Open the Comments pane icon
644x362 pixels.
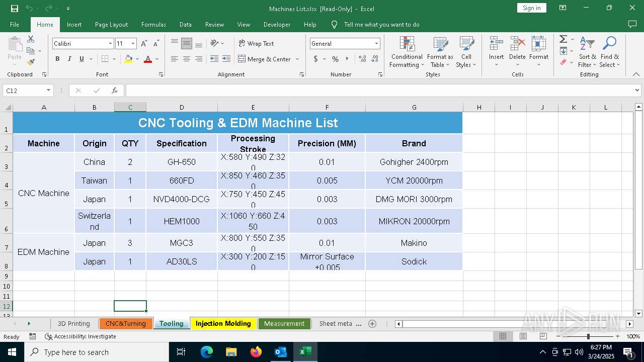click(632, 24)
